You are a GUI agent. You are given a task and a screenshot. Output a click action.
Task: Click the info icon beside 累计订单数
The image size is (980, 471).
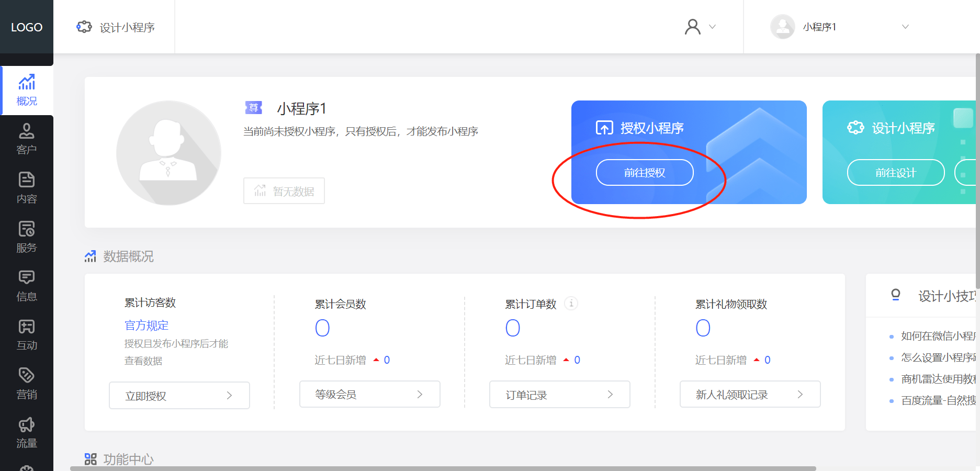(571, 303)
